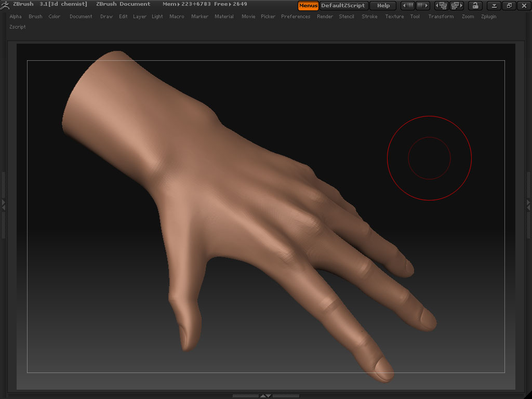Expand the bottom tray divider arrows
This screenshot has width=532, height=399.
click(x=265, y=395)
